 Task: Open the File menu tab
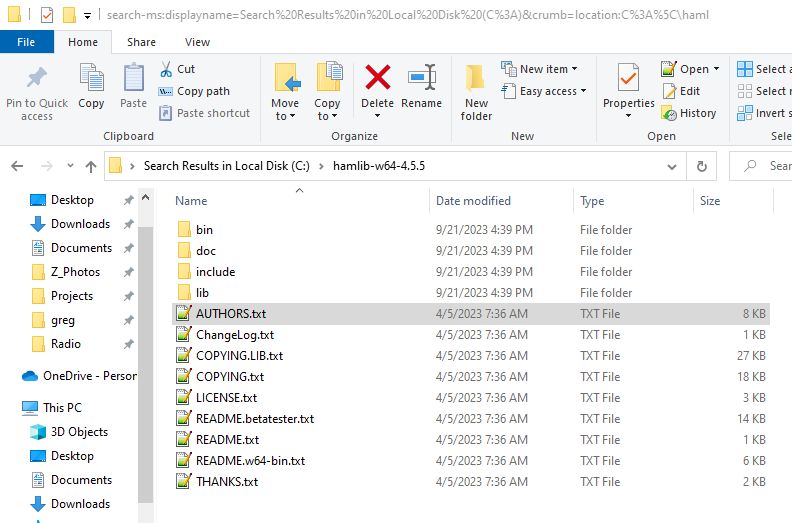pos(26,42)
